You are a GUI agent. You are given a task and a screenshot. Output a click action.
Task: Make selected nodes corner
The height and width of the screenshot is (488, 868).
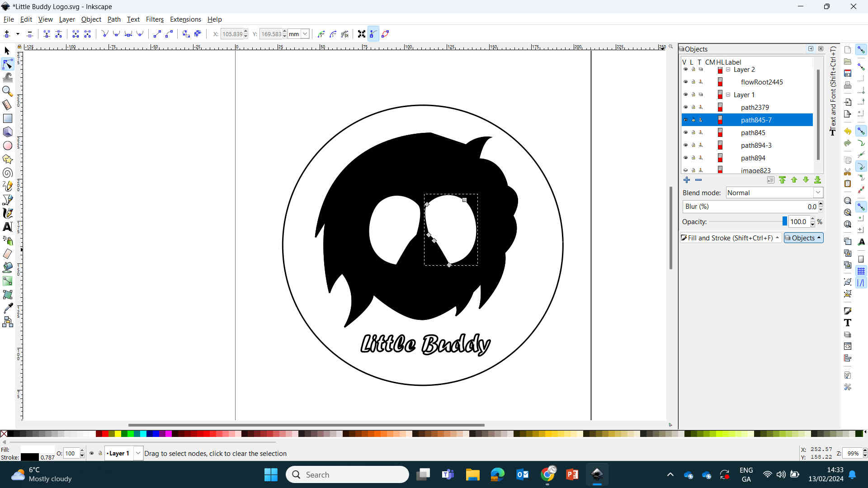point(105,34)
